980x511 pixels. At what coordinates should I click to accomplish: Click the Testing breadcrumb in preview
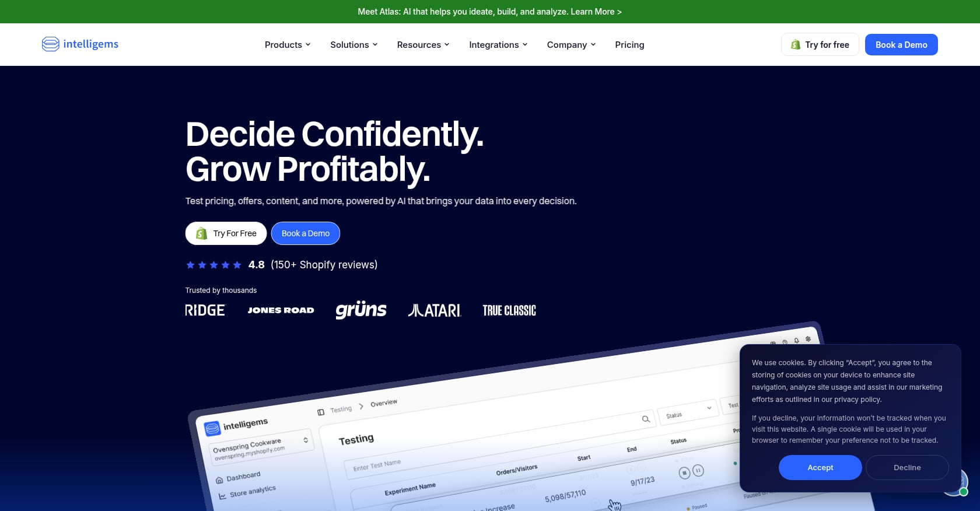coord(341,409)
